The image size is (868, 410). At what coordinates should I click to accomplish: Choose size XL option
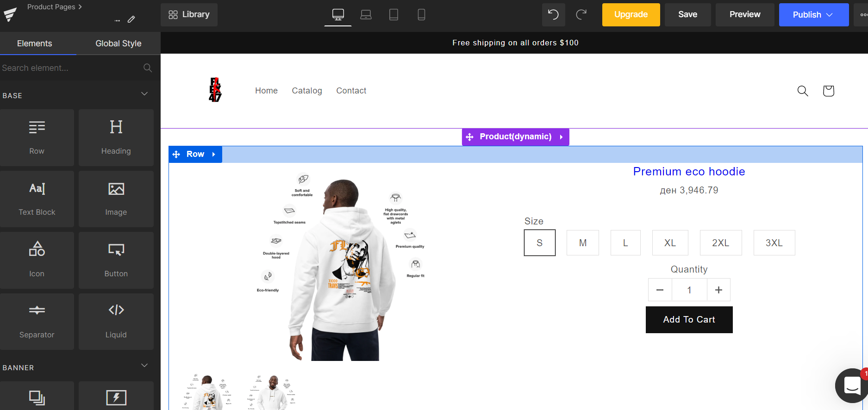[670, 243]
